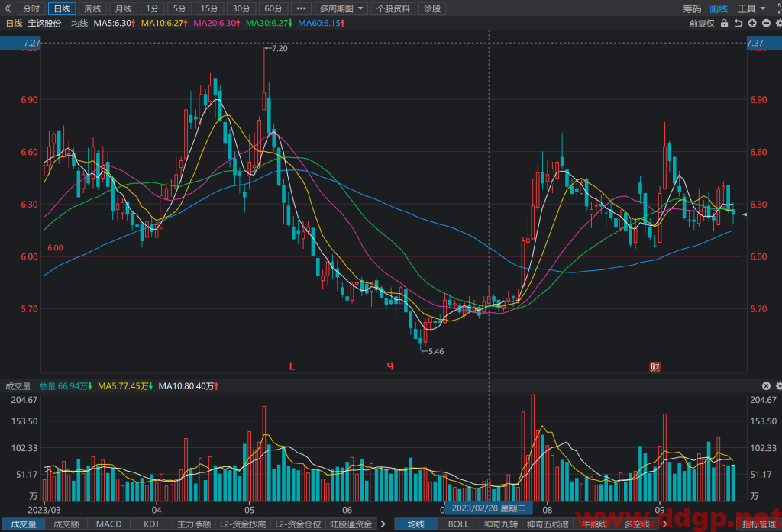Viewport: 782px width, 532px height.
Task: Open more periods via the ellipsis button
Action: click(x=301, y=8)
